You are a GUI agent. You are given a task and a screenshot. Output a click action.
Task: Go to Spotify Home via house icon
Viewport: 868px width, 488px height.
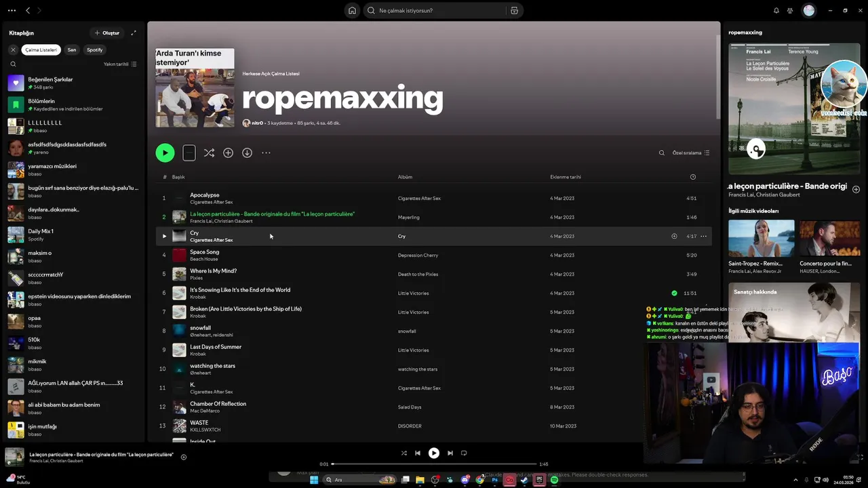[352, 10]
